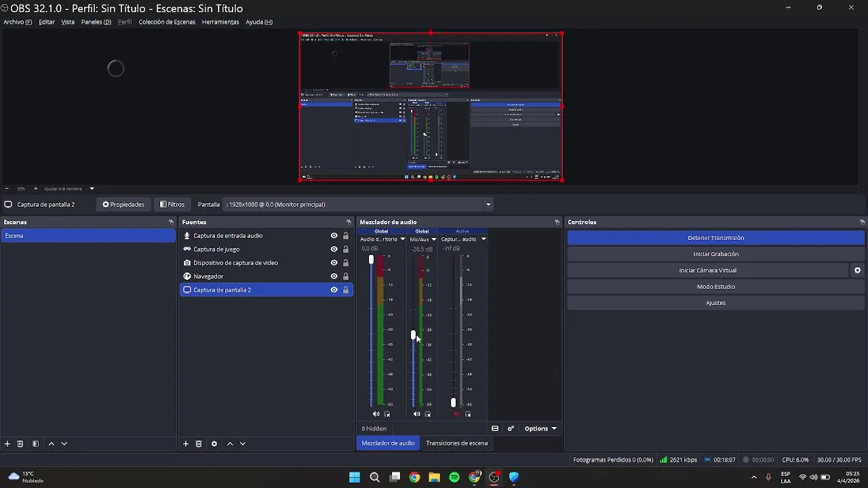Lock Captura de entrada audio source

coord(346,236)
